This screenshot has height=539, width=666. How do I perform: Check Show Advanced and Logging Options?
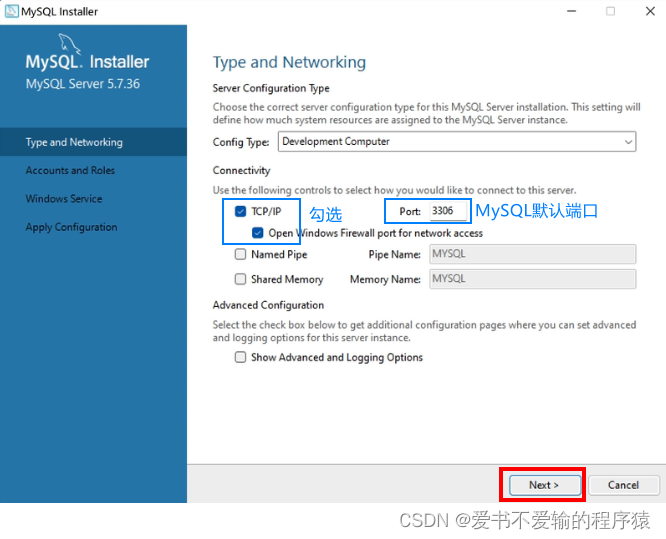click(240, 357)
